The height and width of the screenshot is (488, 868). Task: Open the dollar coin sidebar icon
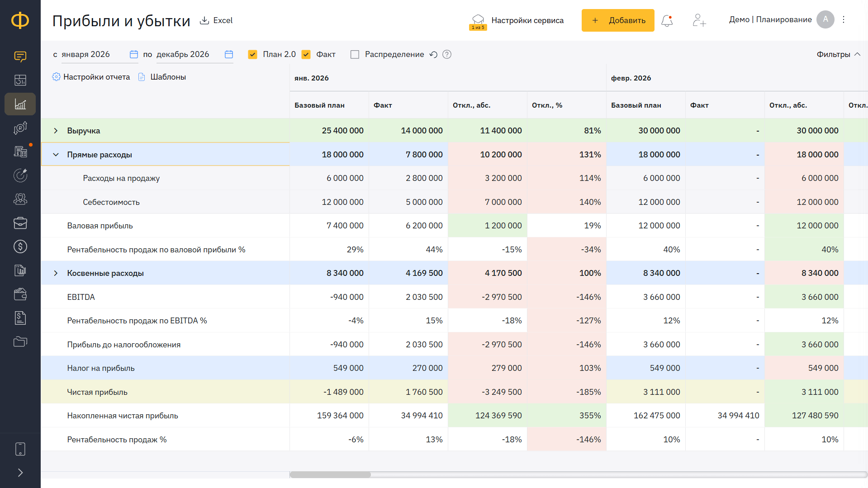point(20,246)
